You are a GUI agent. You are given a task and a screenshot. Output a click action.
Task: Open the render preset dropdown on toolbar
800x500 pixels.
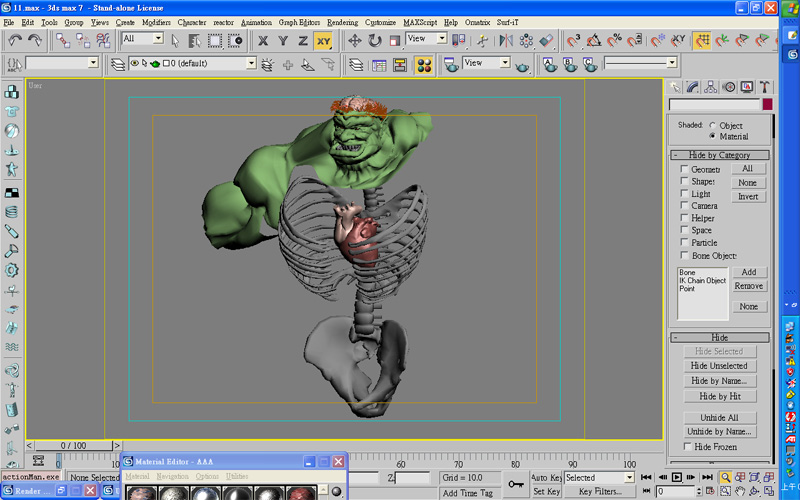coord(672,62)
